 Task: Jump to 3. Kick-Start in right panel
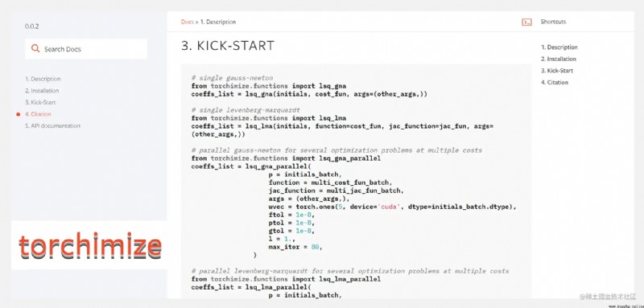pos(557,71)
